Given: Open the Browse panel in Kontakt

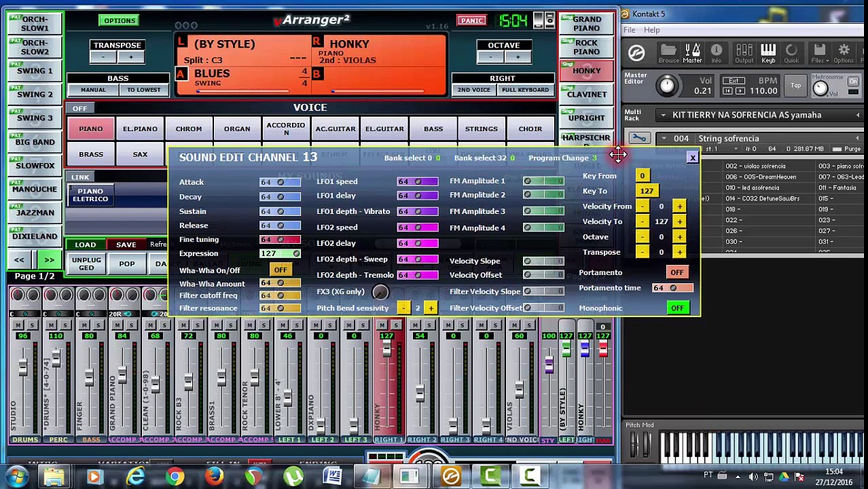Looking at the screenshot, I should pyautogui.click(x=668, y=53).
